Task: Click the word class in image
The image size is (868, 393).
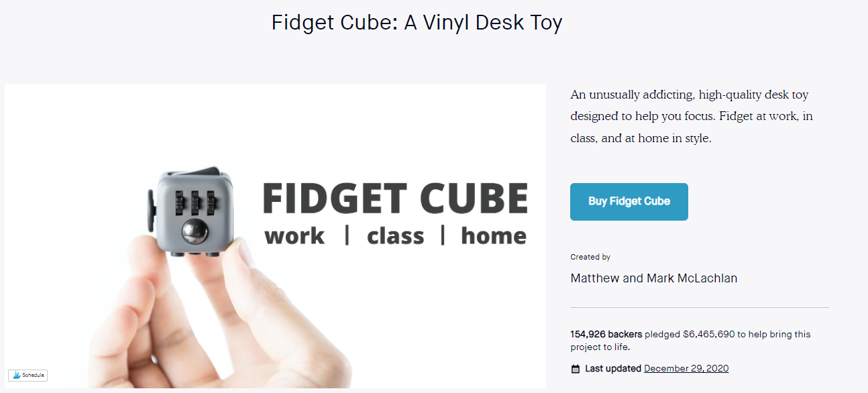Action: click(396, 236)
